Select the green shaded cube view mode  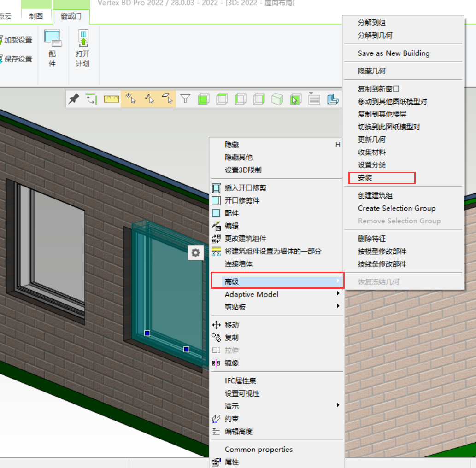click(x=203, y=99)
